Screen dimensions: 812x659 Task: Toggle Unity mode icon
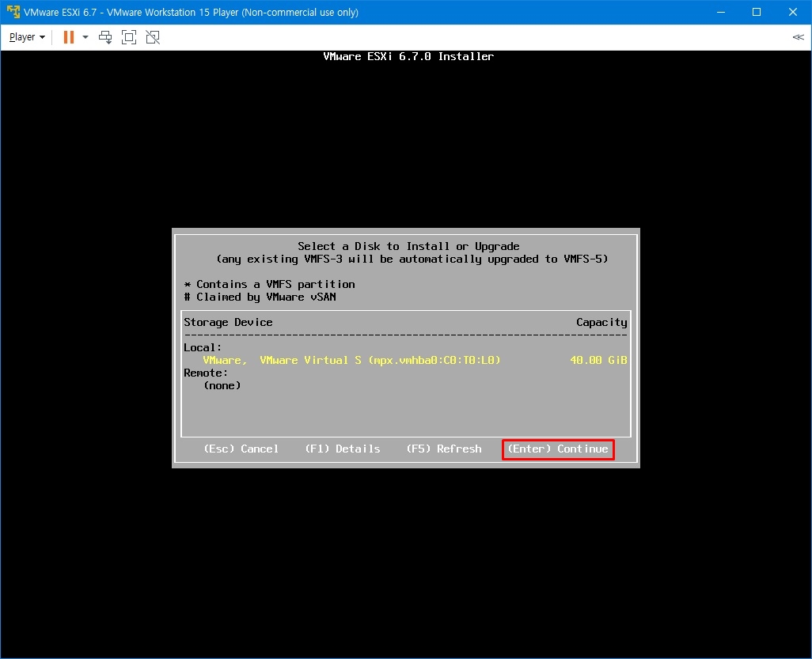[x=153, y=37]
